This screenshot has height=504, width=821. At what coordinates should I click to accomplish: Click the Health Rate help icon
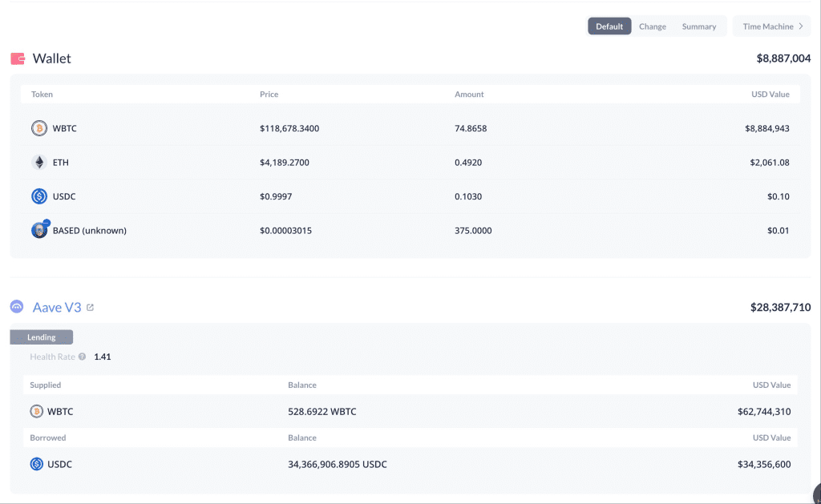pyautogui.click(x=82, y=357)
